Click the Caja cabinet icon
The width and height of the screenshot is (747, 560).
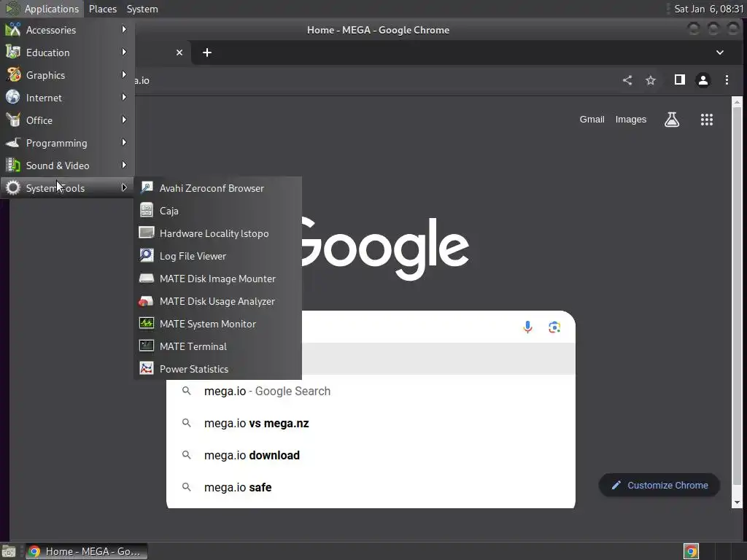tap(146, 210)
